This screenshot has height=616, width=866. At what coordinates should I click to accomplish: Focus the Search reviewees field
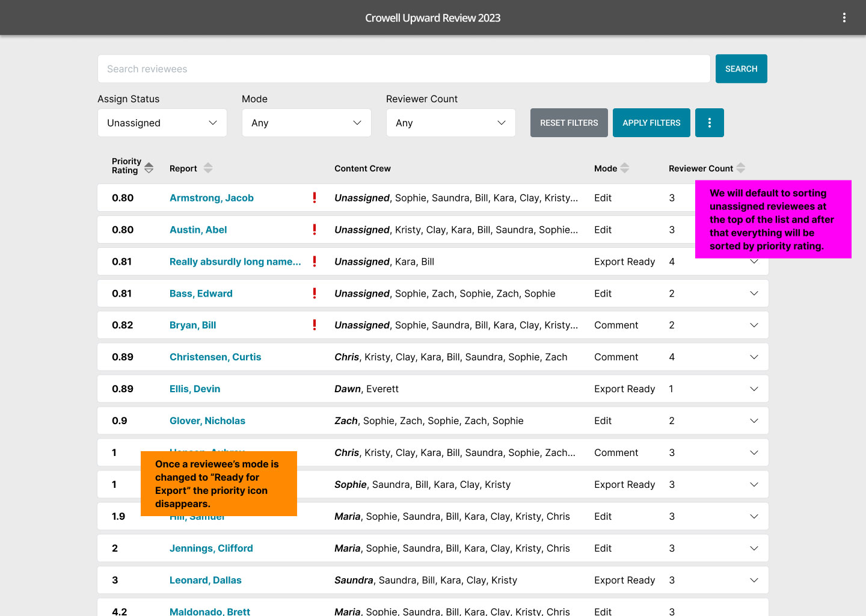tap(404, 69)
